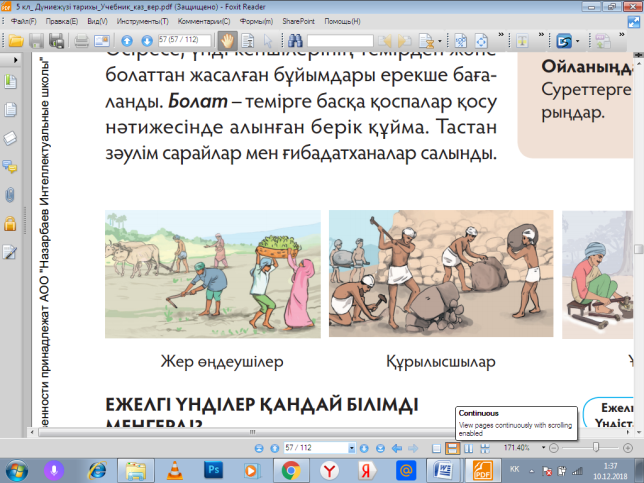Expand the navigation panel arrow
The width and height of the screenshot is (644, 483).
coord(16,60)
